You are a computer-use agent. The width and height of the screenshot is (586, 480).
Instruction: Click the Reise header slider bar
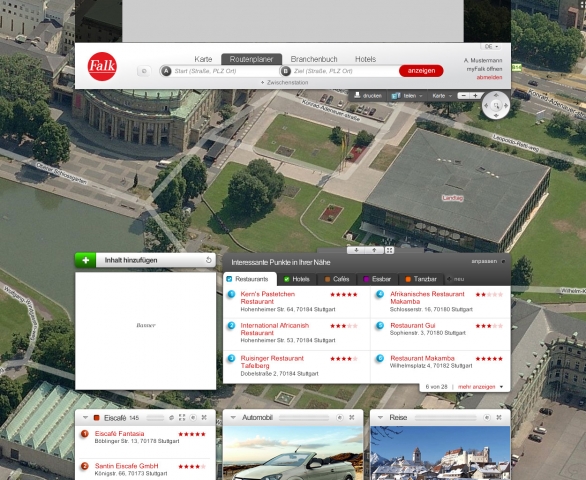pyautogui.click(x=446, y=418)
